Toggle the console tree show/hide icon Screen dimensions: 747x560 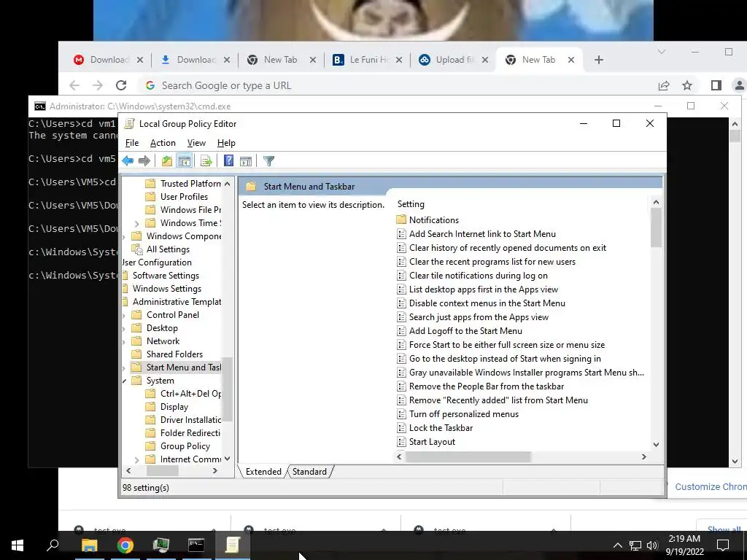185,161
